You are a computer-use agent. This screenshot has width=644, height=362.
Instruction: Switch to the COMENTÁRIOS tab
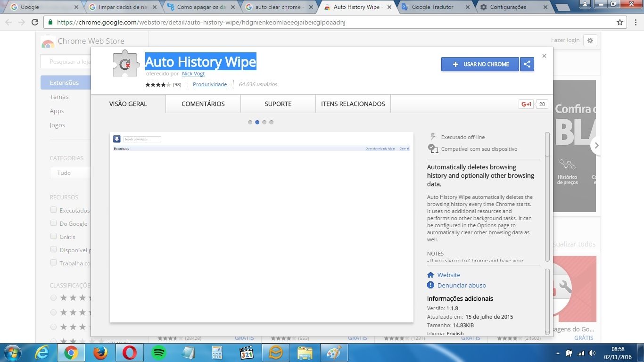[203, 104]
